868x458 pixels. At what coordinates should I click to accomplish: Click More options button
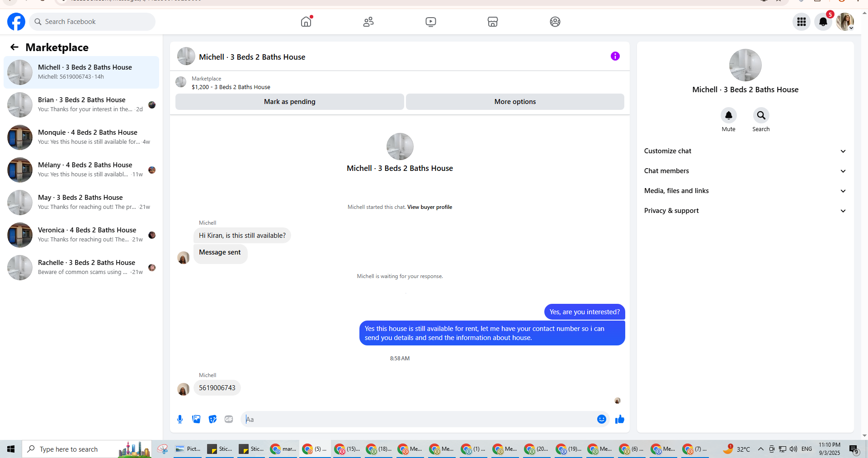point(515,102)
